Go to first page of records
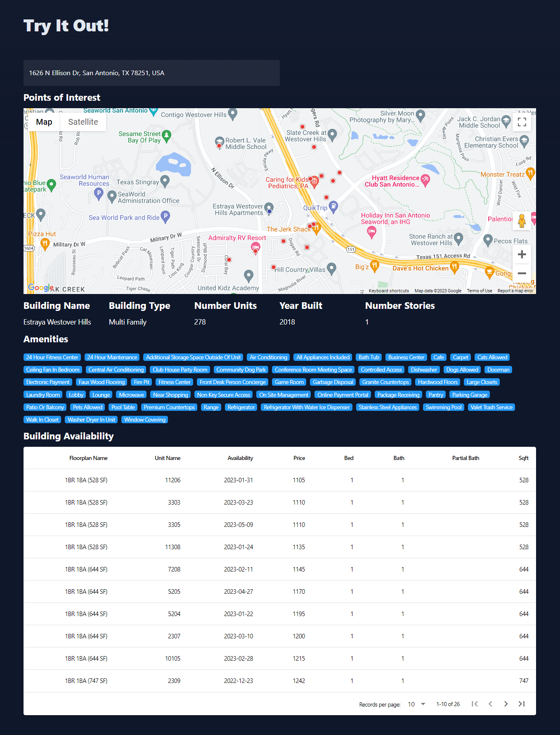The height and width of the screenshot is (735, 560). 475,704
